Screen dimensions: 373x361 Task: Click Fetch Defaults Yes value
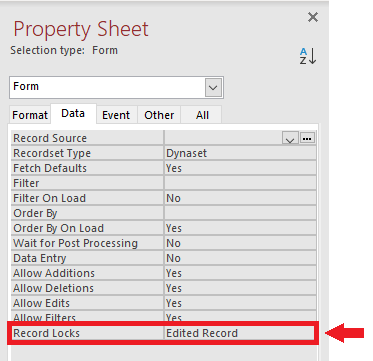coord(240,168)
